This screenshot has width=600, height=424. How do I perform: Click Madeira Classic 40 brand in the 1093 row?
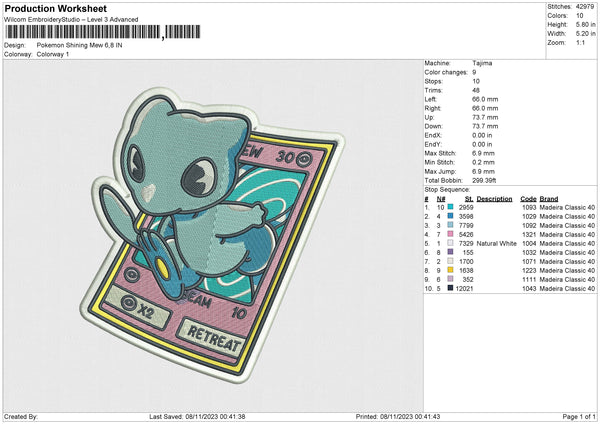(567, 207)
